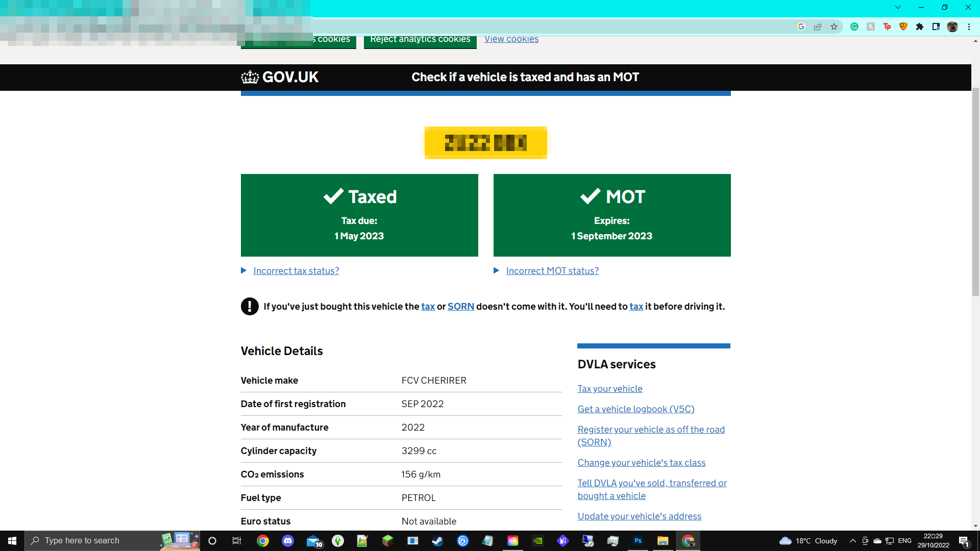Click Get a vehicle logbook (V5C) link
This screenshot has height=551, width=980.
tap(636, 409)
